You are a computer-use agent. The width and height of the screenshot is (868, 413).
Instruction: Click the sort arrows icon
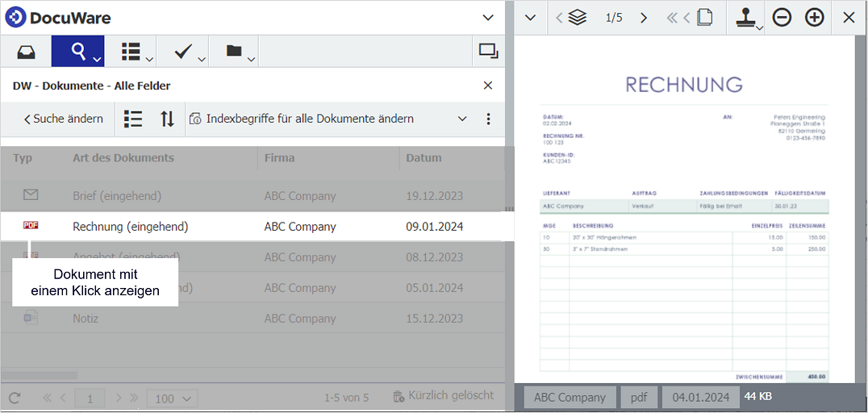click(167, 119)
